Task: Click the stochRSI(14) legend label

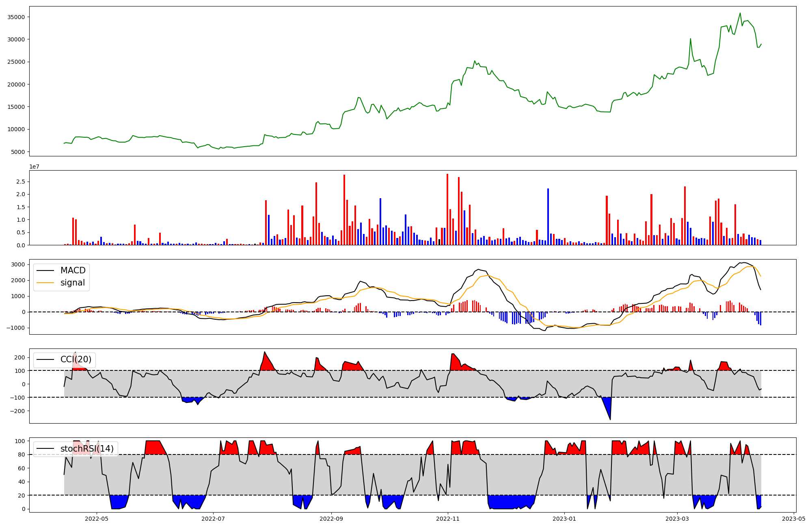Action: [x=87, y=449]
